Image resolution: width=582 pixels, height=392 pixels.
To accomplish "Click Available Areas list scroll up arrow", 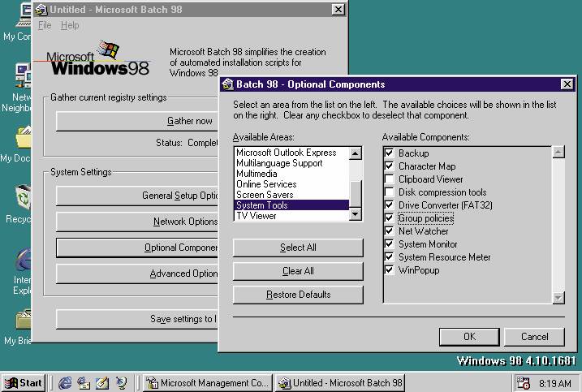I will click(356, 153).
